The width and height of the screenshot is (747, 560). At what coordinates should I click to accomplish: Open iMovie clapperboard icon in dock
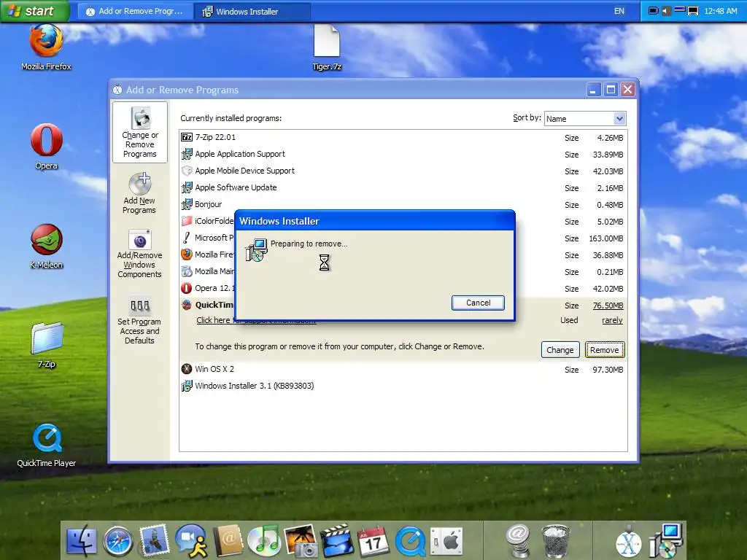pos(337,541)
